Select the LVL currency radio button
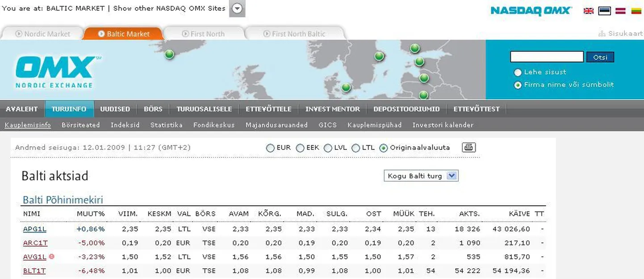The width and height of the screenshot is (644, 279). tap(328, 148)
